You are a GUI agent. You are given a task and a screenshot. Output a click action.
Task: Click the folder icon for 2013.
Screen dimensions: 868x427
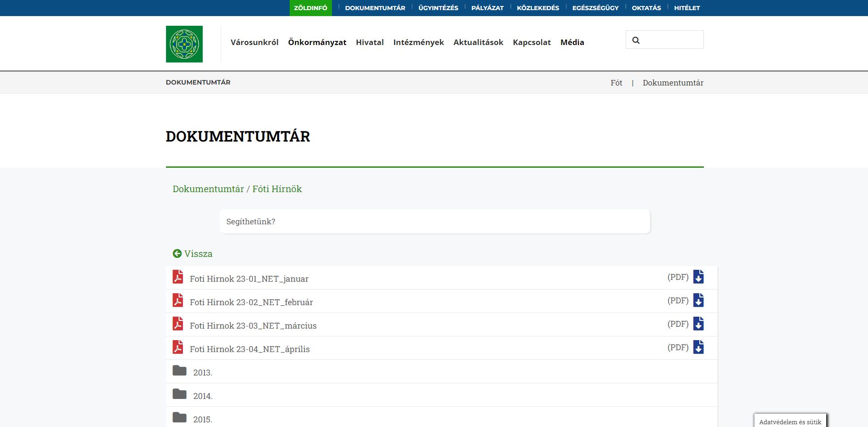[x=179, y=370]
